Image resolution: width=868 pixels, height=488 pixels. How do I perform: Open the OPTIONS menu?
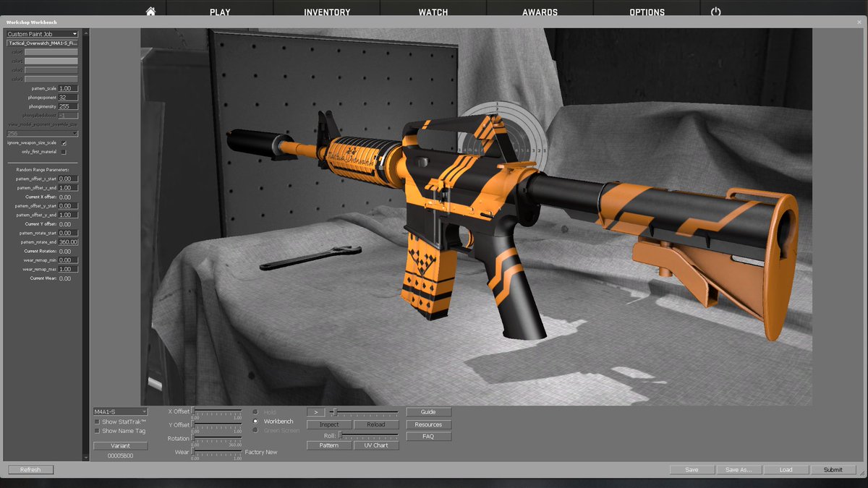(x=647, y=12)
